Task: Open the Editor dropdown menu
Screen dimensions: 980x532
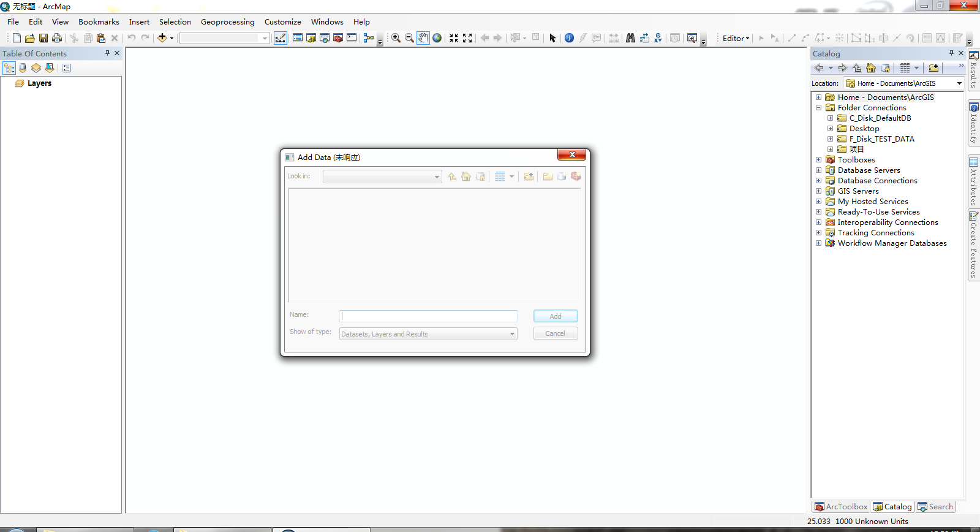Action: pos(736,38)
